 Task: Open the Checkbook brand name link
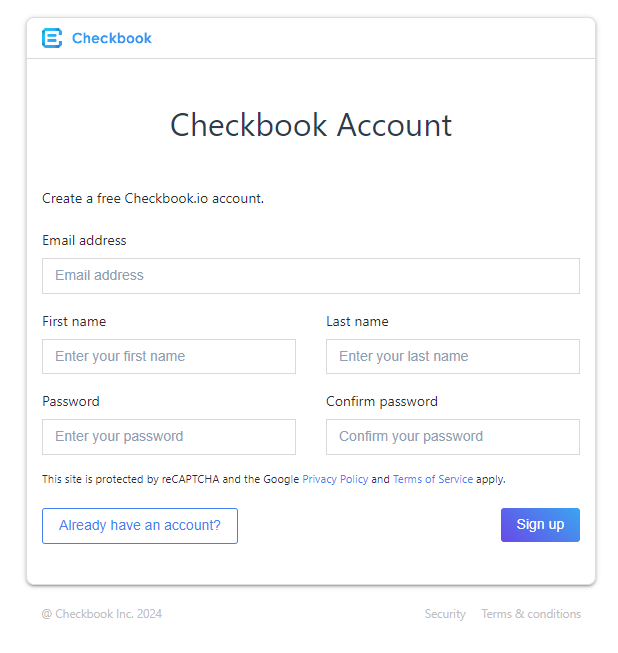[x=112, y=38]
